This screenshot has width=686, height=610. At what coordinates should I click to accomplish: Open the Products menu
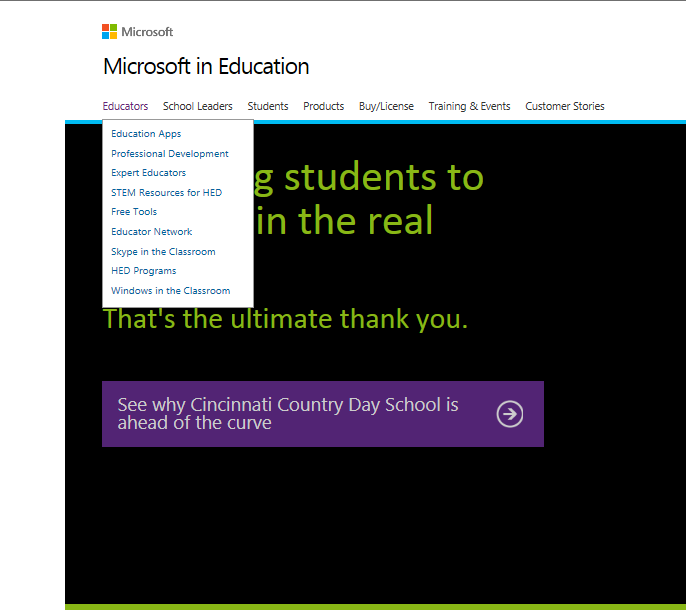(x=324, y=106)
